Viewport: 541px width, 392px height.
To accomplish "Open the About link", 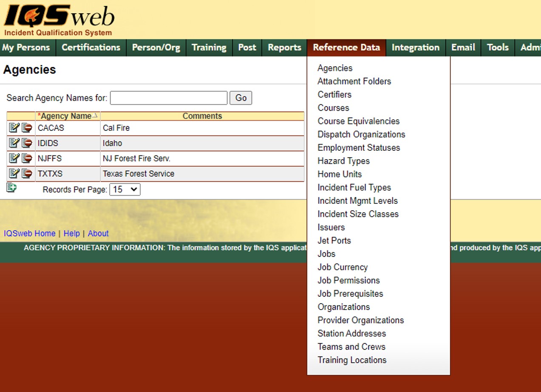I will coord(98,234).
